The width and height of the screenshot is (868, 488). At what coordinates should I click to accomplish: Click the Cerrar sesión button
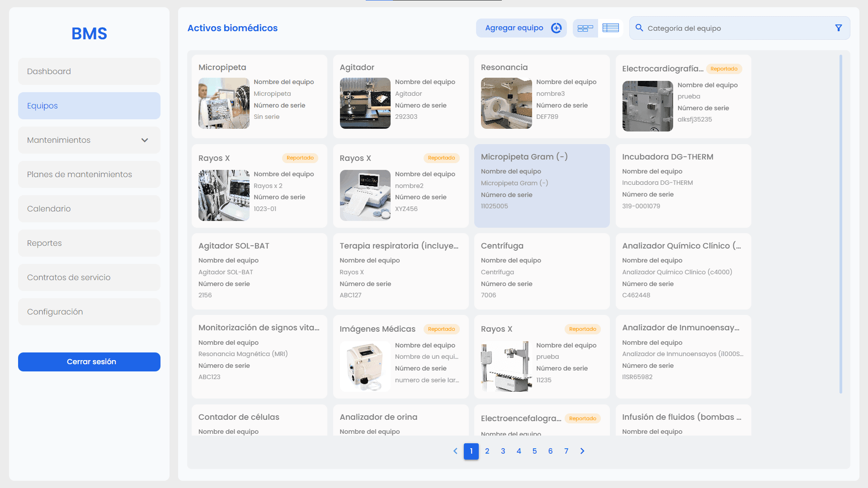pyautogui.click(x=89, y=362)
